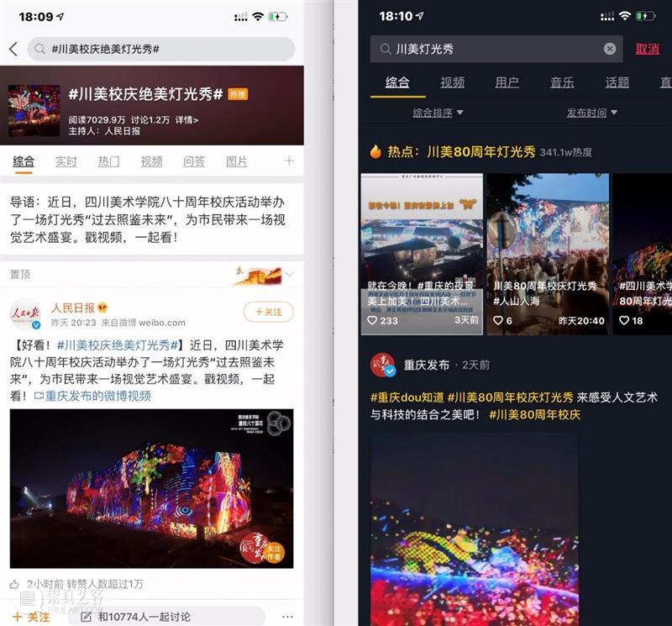This screenshot has height=626, width=672.
Task: Open the 综合排序 dropdown
Action: [438, 113]
